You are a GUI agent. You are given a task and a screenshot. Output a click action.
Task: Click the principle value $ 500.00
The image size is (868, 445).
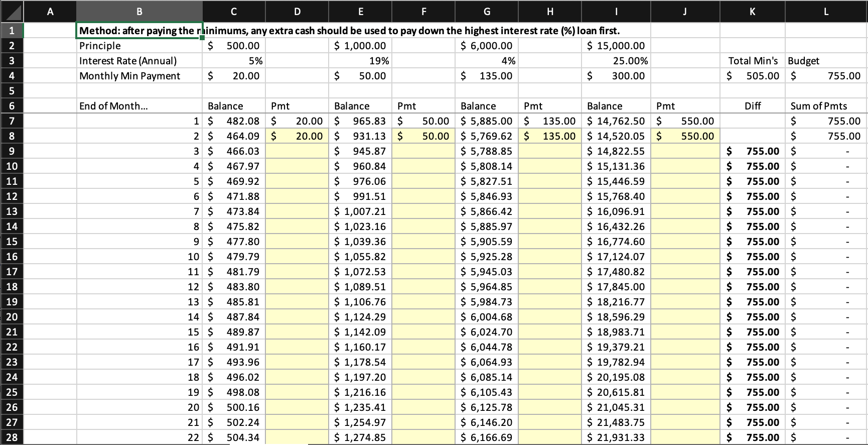234,46
